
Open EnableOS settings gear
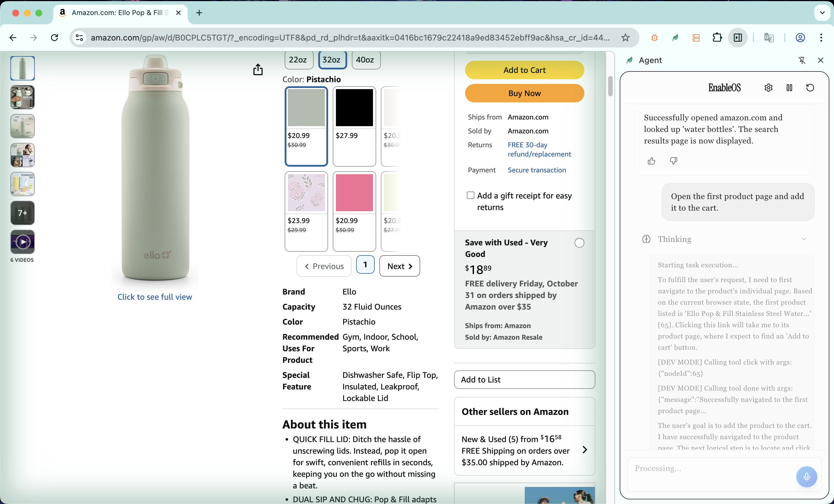coord(768,88)
